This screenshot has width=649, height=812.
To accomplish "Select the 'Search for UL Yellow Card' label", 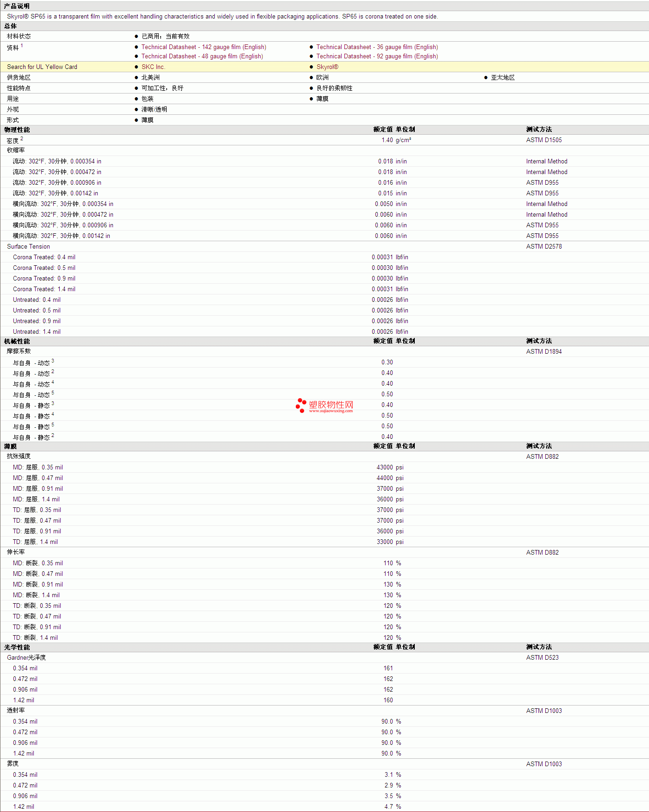I will [42, 67].
